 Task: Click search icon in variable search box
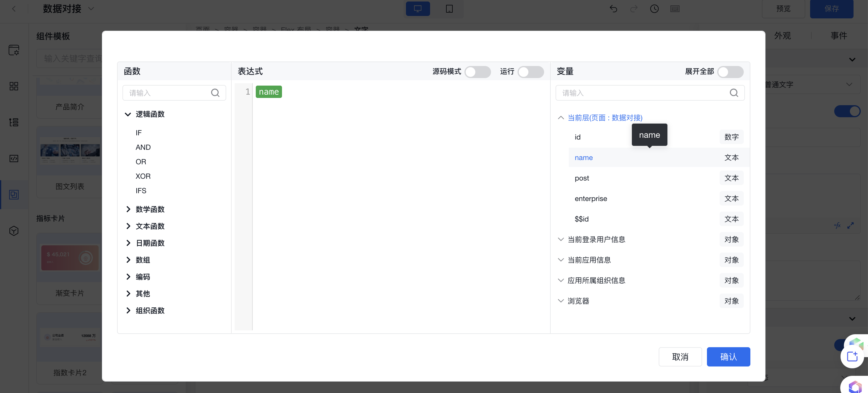(x=733, y=93)
